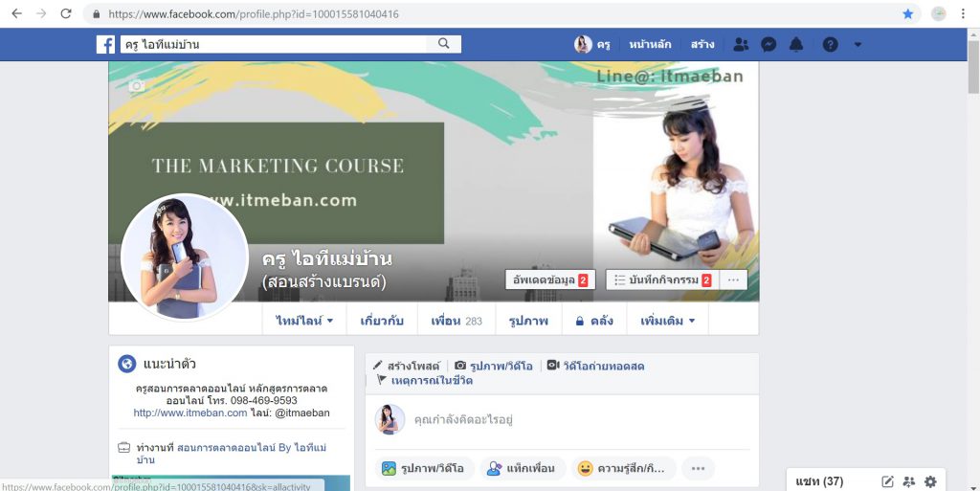Image resolution: width=980 pixels, height=491 pixels.
Task: Click the globe icon beside แนะนำตัว
Action: [127, 364]
